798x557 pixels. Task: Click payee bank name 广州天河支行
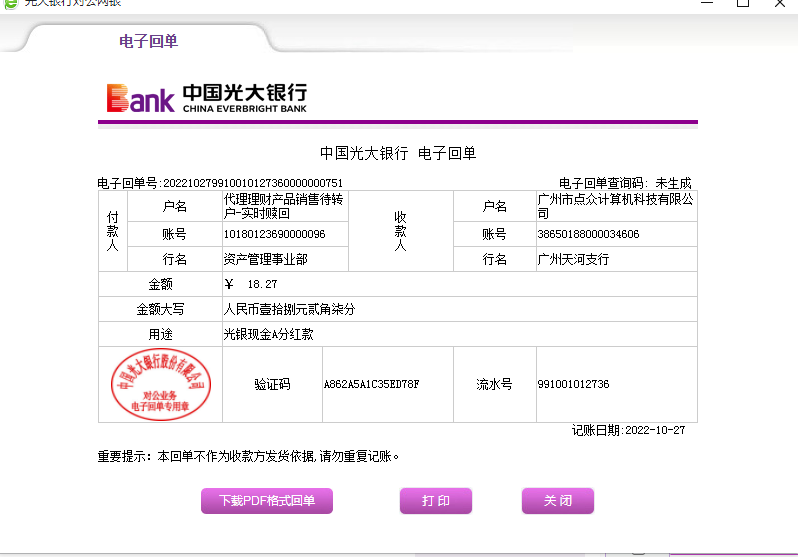[x=573, y=260]
